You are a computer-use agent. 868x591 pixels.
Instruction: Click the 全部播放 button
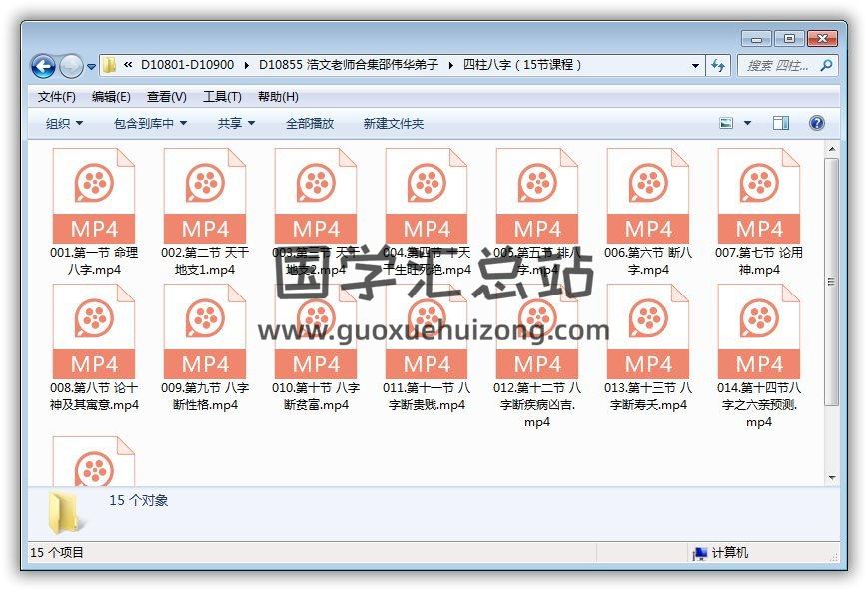click(x=310, y=124)
